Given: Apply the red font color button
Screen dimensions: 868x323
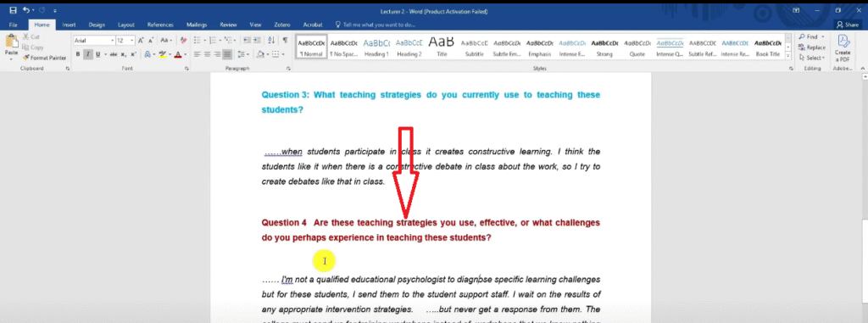Looking at the screenshot, I should 178,54.
